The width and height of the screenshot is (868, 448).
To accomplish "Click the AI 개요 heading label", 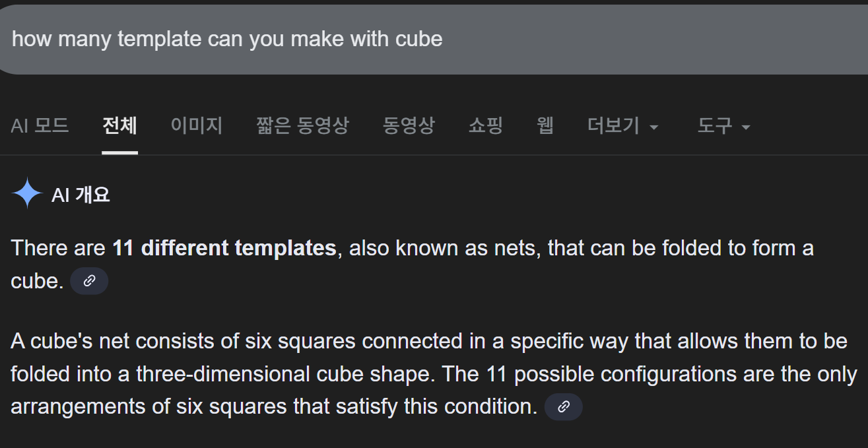I will [78, 193].
